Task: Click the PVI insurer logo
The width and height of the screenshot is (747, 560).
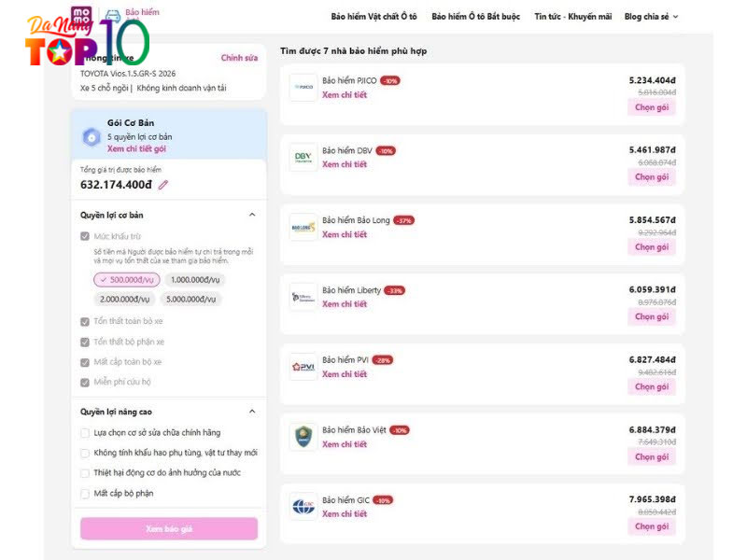Action: pos(303,367)
